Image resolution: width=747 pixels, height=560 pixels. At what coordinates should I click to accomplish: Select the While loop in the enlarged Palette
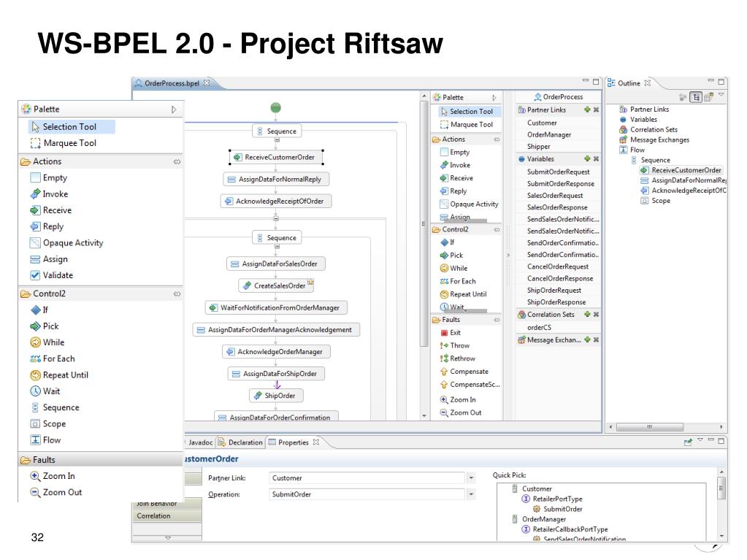[x=47, y=342]
